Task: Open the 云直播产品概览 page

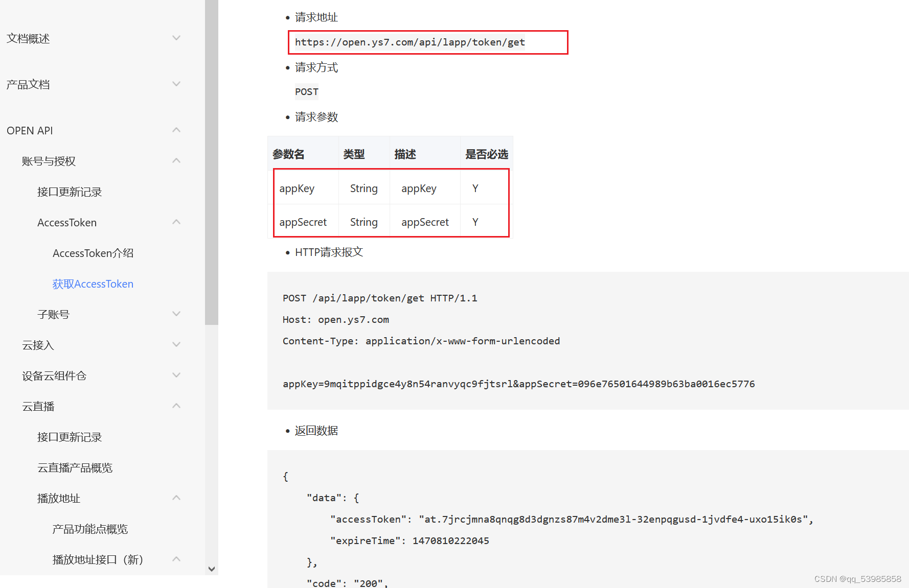Action: pyautogui.click(x=75, y=467)
